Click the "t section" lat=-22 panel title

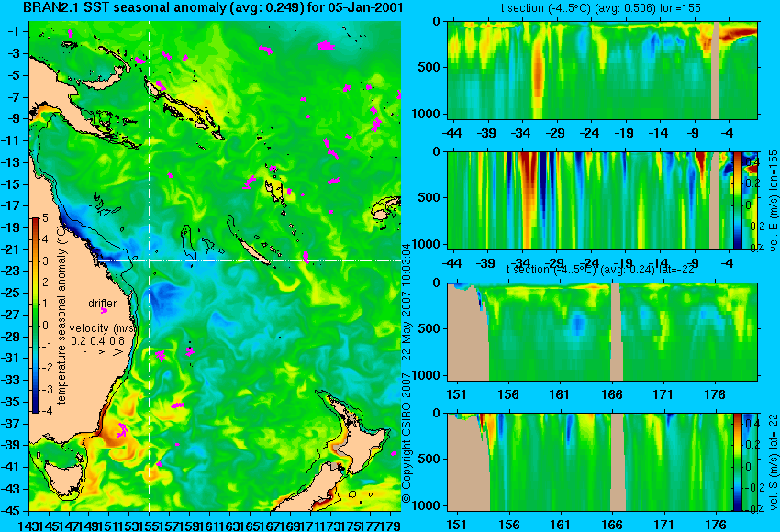pyautogui.click(x=600, y=270)
